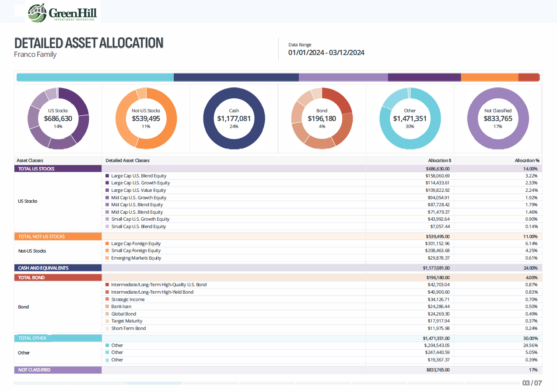Select the US Stocks donut chart
557x392 pixels.
point(58,118)
